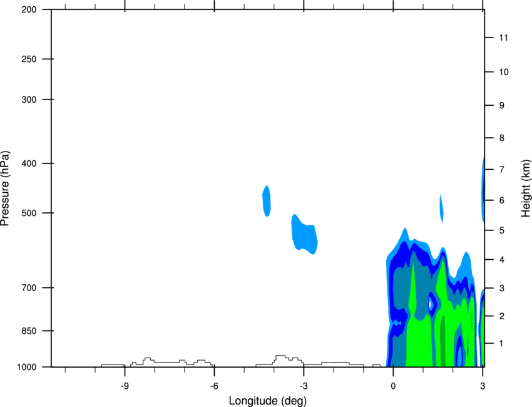Screen dimensions: 532x407
Task: Click the 11 km height label
Action: [x=503, y=38]
